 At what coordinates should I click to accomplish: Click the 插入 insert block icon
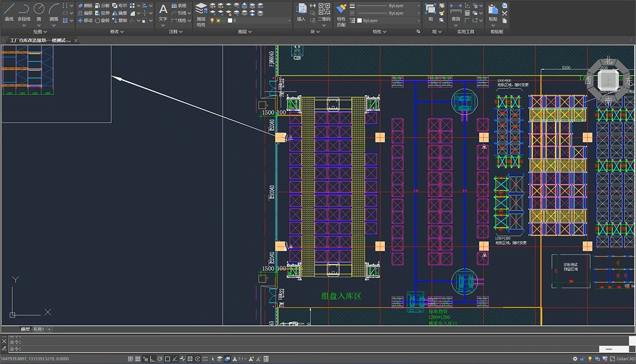301,12
